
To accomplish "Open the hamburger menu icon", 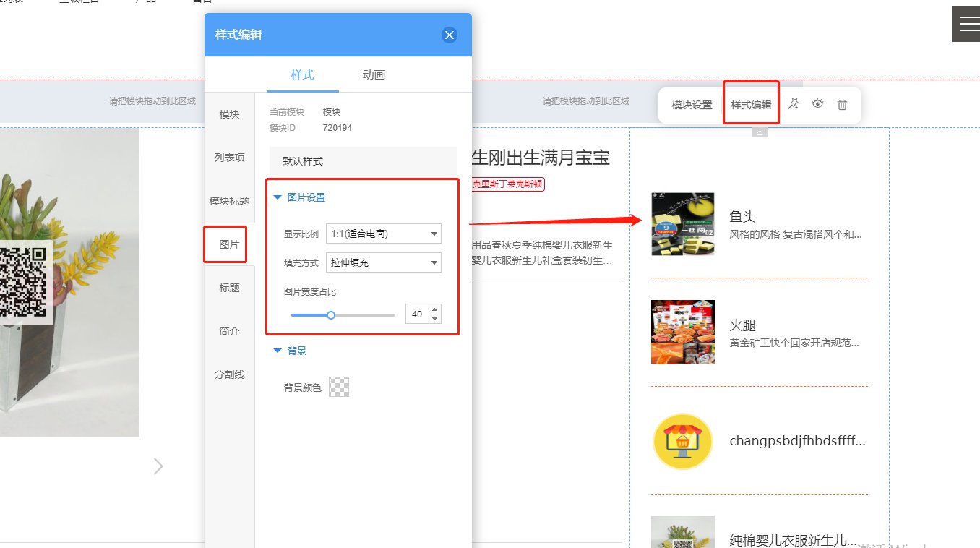I will [966, 24].
